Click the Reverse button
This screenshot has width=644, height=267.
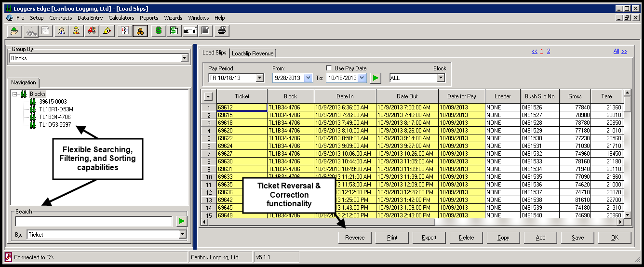[x=355, y=238]
